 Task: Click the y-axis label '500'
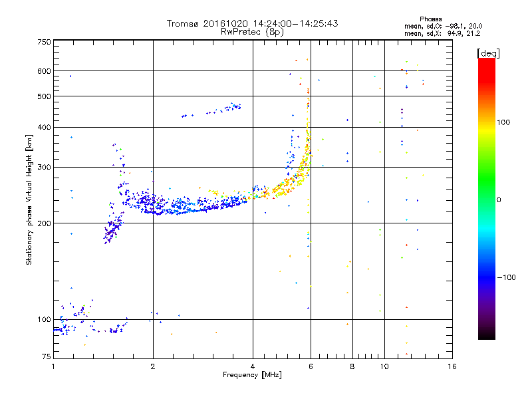(x=44, y=96)
